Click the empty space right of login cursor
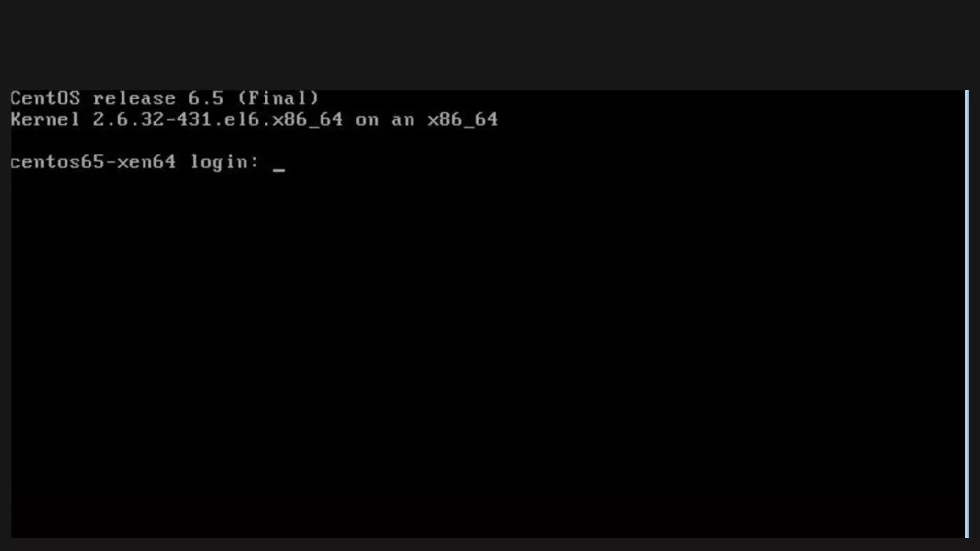Screen dimensions: 980x551 click(622, 162)
